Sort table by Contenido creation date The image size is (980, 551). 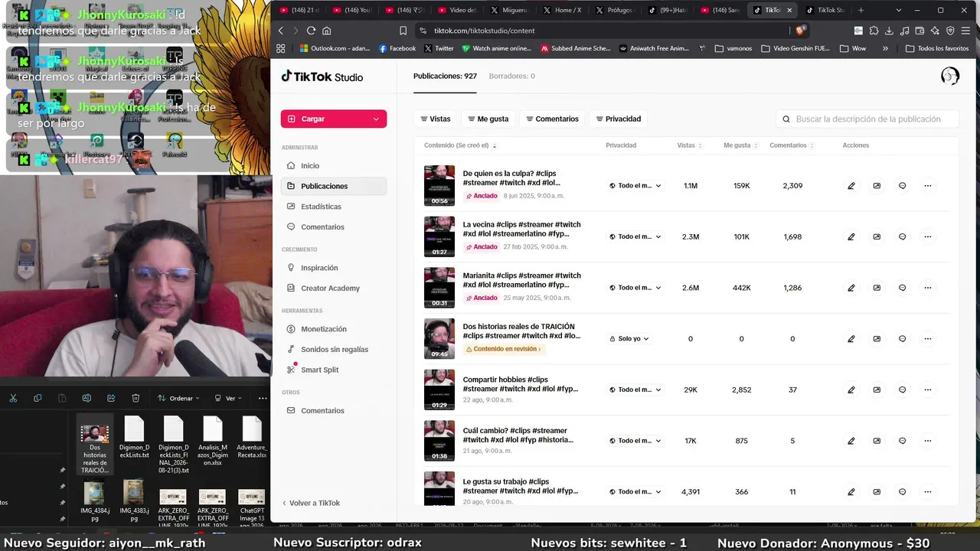460,145
